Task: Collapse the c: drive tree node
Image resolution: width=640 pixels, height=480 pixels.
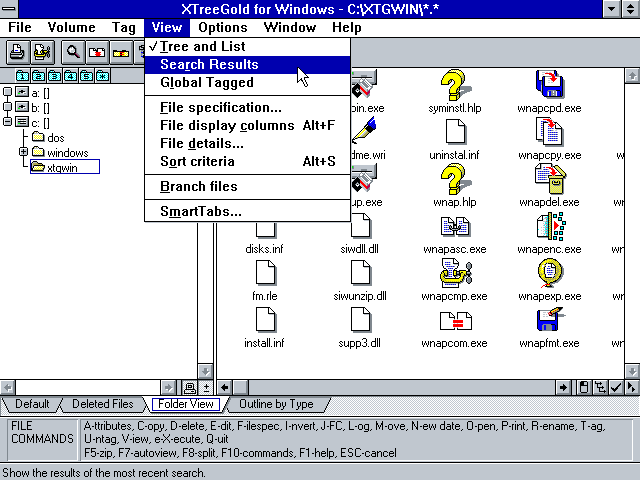Action: pyautogui.click(x=7, y=122)
